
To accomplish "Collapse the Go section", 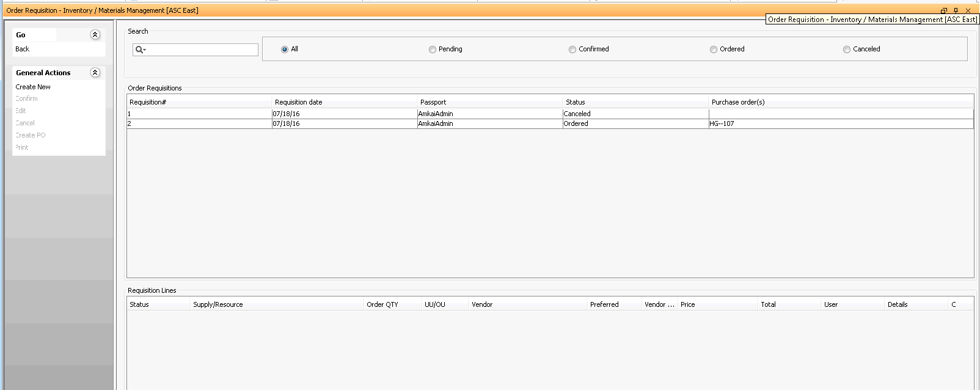I will 95,35.
